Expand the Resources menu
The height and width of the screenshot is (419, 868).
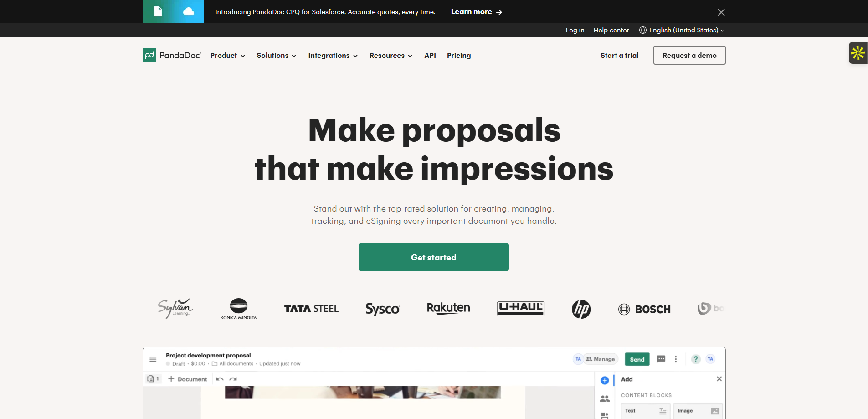click(390, 56)
